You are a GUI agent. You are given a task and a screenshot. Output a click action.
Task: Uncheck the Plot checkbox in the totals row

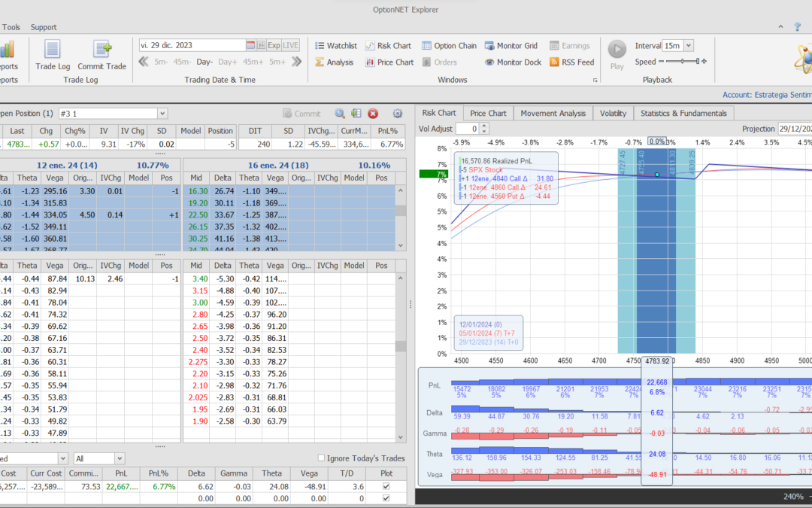point(386,485)
